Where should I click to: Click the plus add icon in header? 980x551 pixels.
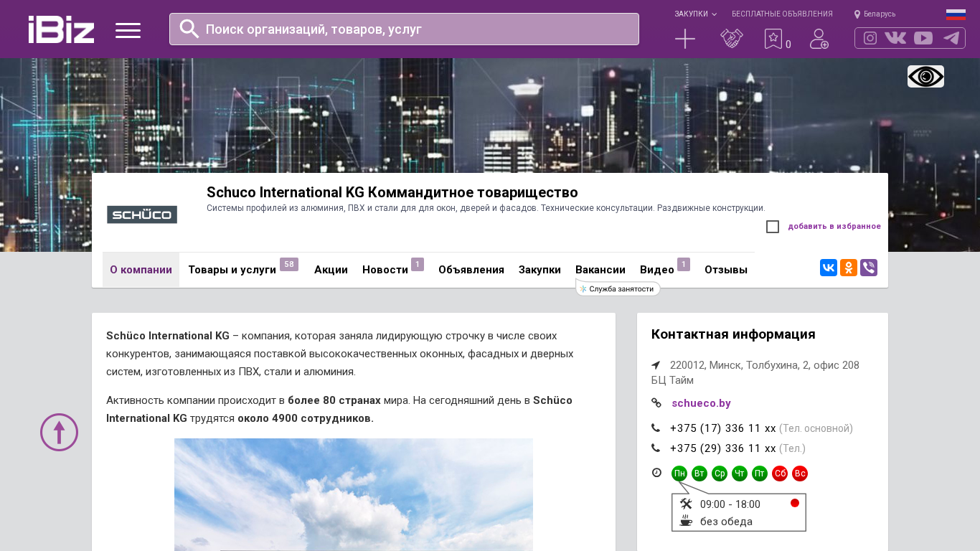685,39
